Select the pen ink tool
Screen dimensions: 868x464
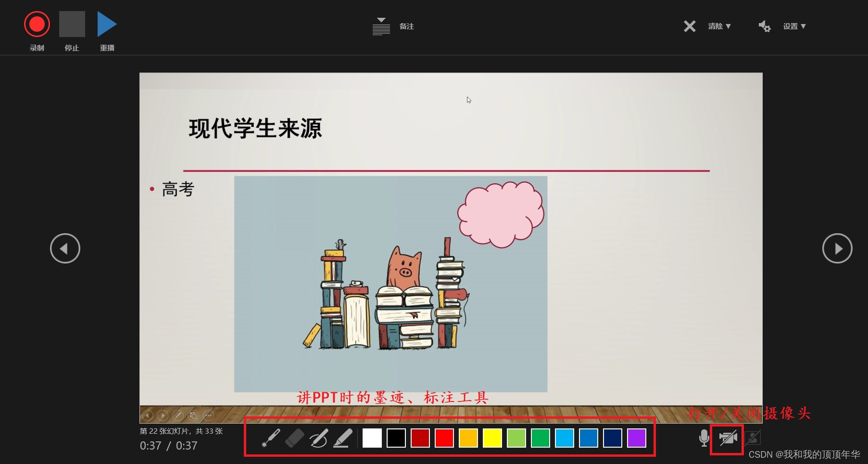[319, 438]
